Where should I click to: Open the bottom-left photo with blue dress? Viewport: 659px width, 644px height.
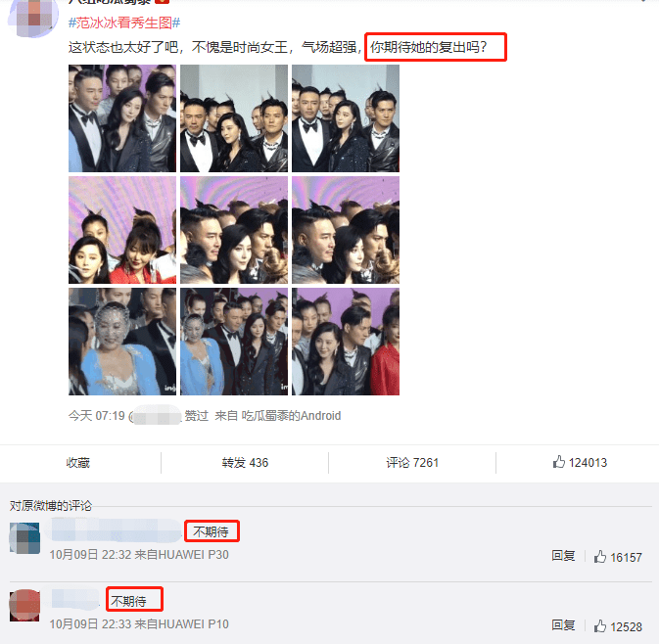click(122, 342)
